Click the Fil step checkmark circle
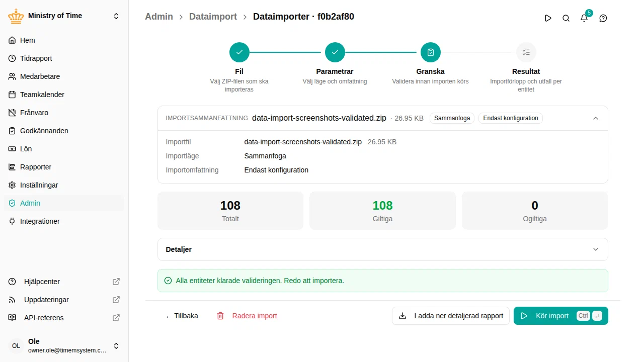644x362 pixels. point(239,52)
